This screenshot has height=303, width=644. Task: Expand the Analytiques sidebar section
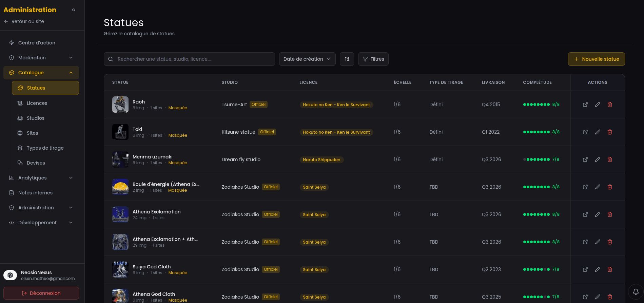tap(41, 178)
